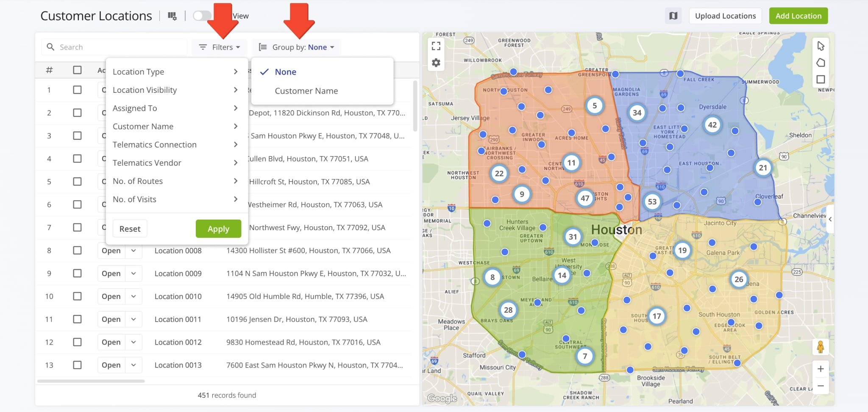
Task: Expand status dropdown for Location 0013
Action: 134,365
